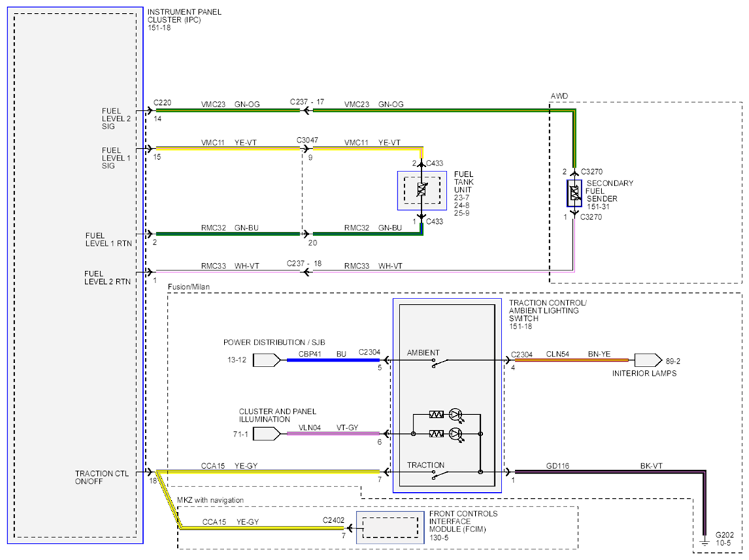
Task: Open the 13-12 page number
Action: pyautogui.click(x=237, y=360)
